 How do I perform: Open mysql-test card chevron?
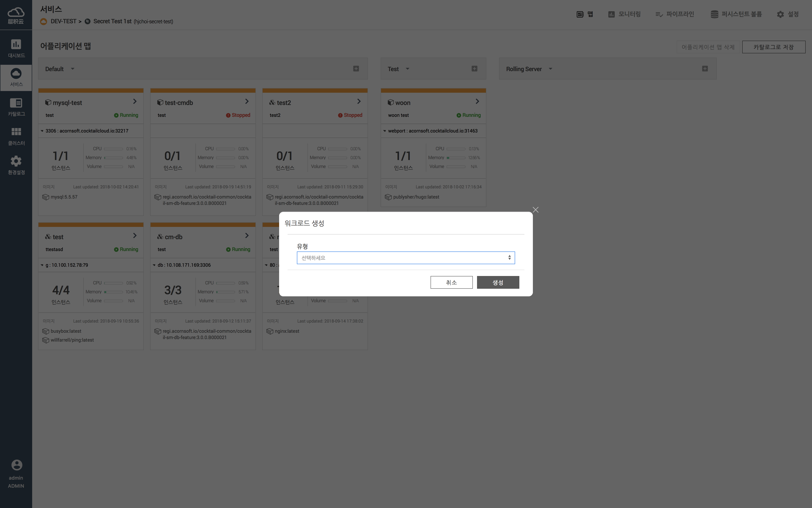click(x=135, y=101)
